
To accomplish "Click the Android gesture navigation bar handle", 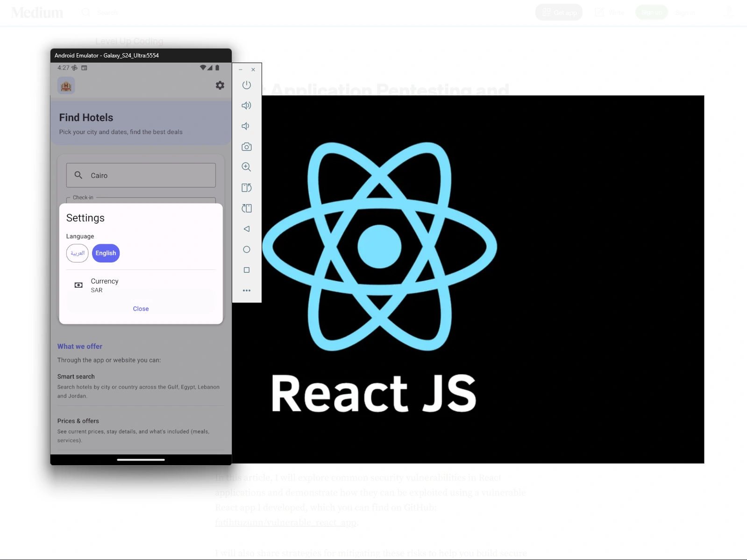I will pos(141,460).
